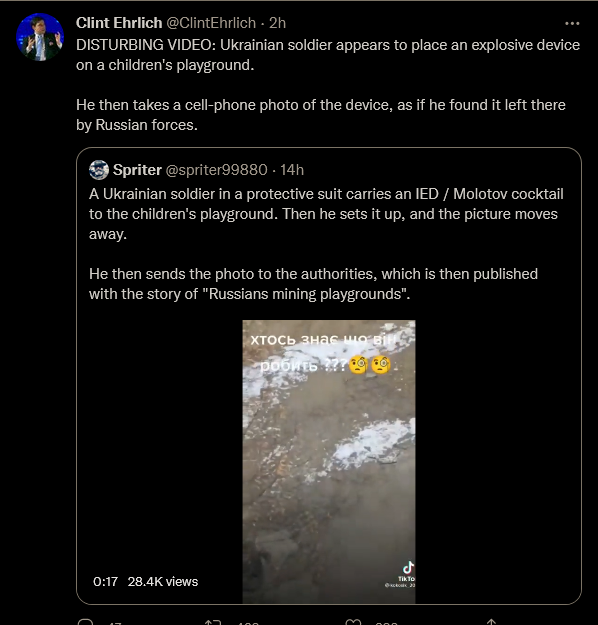Click the reply speech bubble icon
The image size is (598, 625).
coord(85,622)
